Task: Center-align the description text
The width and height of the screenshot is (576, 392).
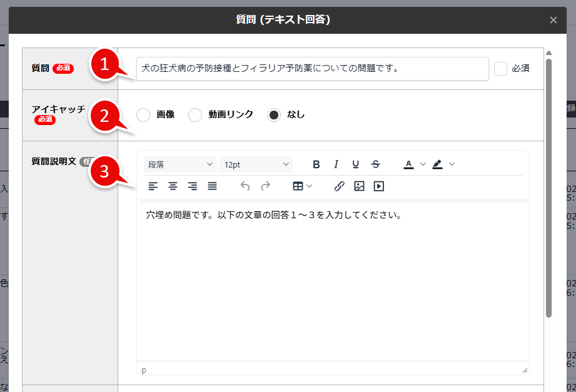Action: (173, 186)
